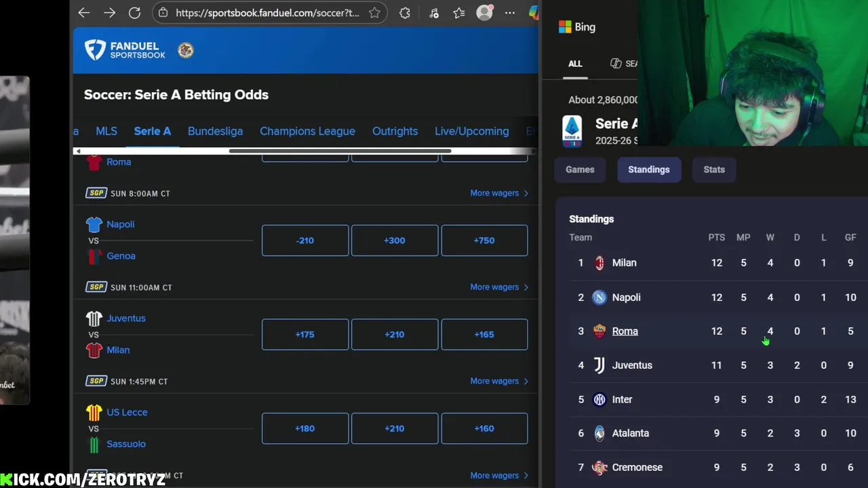This screenshot has width=868, height=488.
Task: Bet US Lecce at +180 odds
Action: pyautogui.click(x=305, y=428)
